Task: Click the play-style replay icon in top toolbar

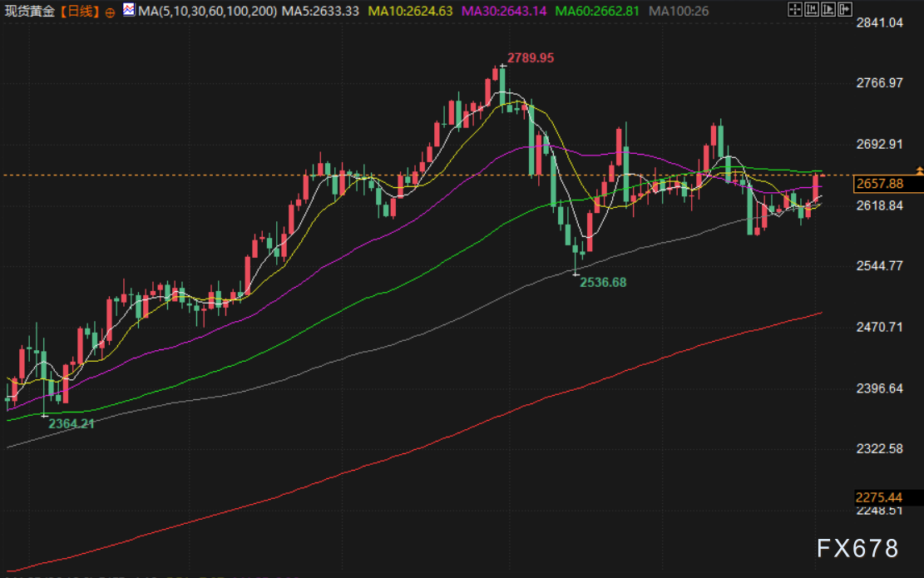Action: pyautogui.click(x=828, y=11)
